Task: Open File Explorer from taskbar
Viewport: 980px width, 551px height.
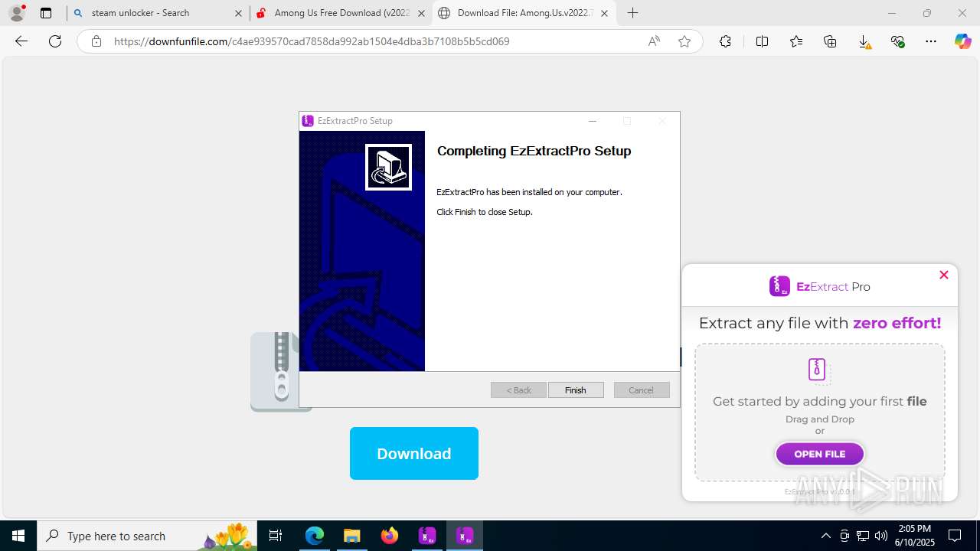Action: [351, 536]
